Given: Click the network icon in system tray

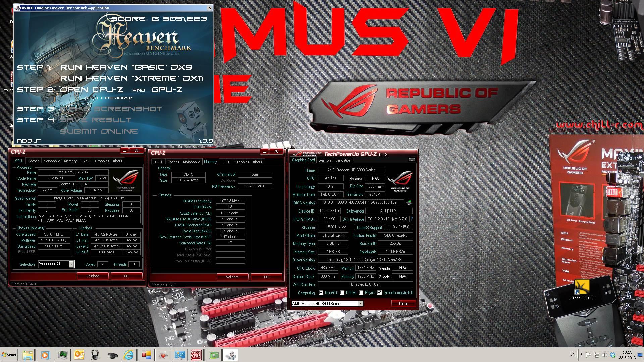Looking at the screenshot, I should 597,355.
